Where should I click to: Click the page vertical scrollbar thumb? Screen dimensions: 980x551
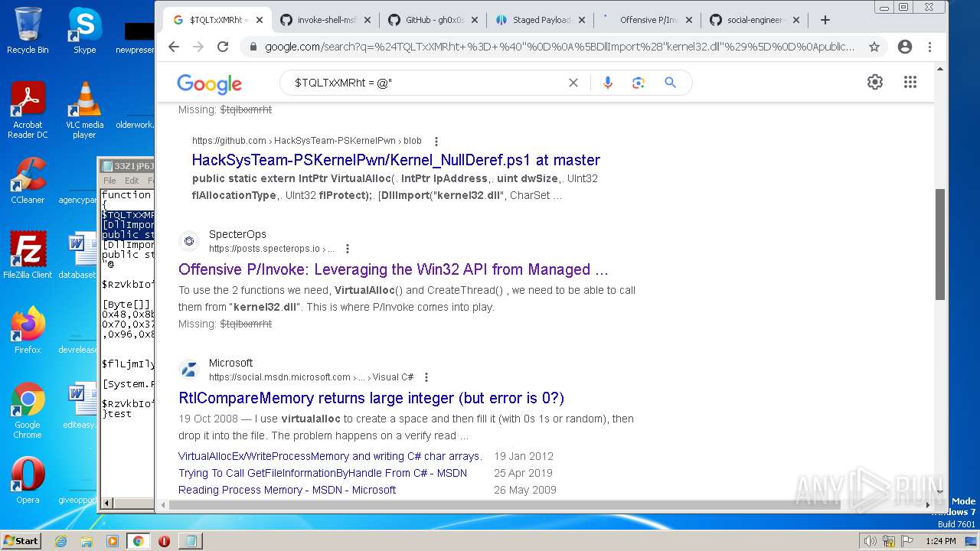(940, 243)
